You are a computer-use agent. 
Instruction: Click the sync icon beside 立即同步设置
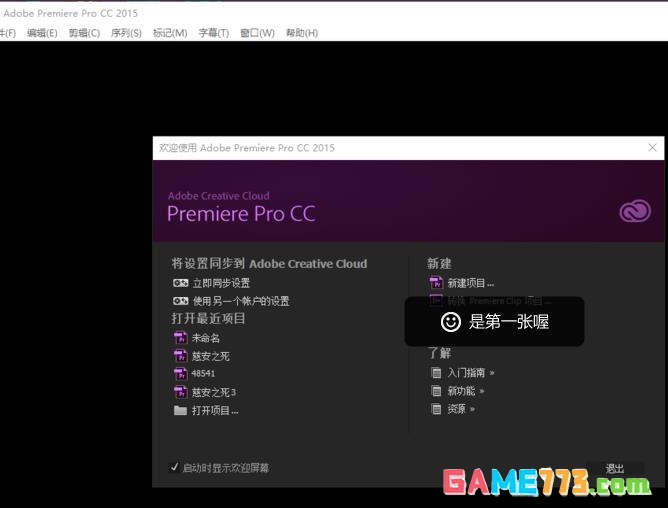[180, 283]
